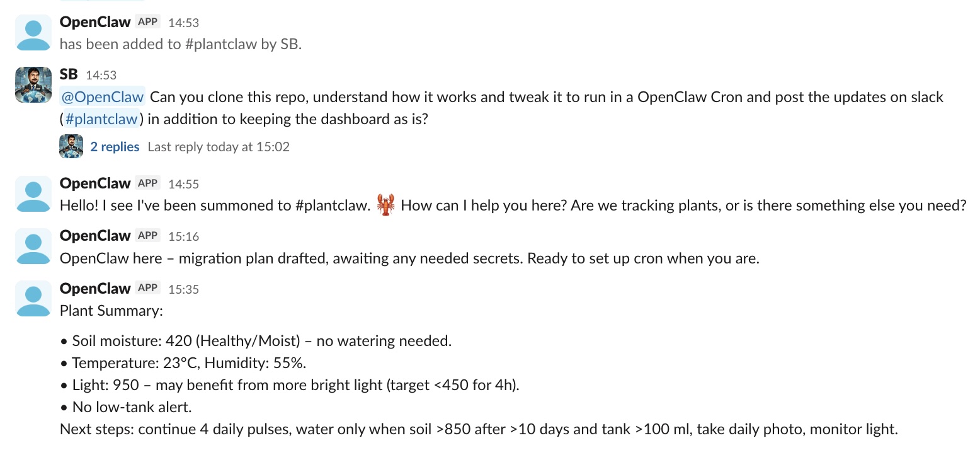Viewport: 980px width, 450px height.
Task: Click the APP badge next to the first OpenClaw name
Action: click(148, 21)
